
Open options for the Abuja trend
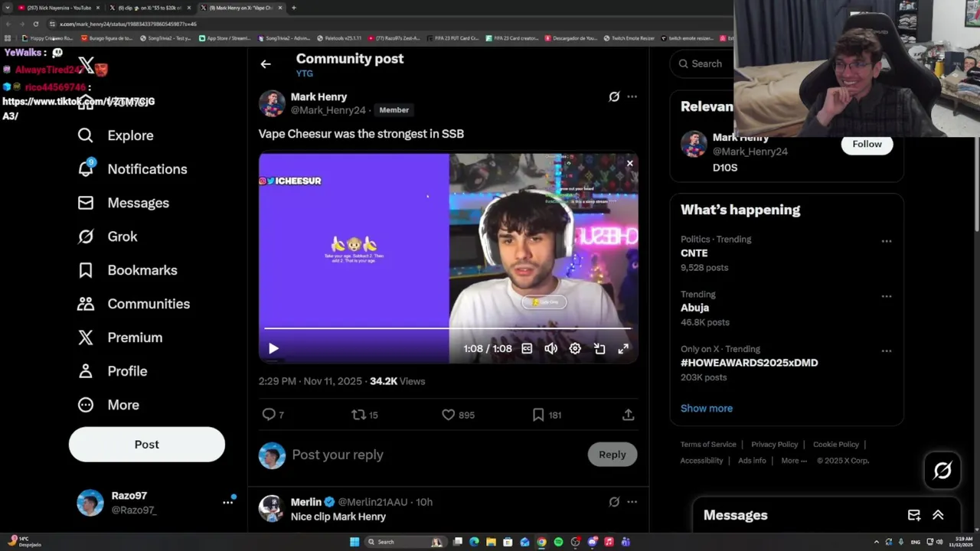(x=886, y=296)
